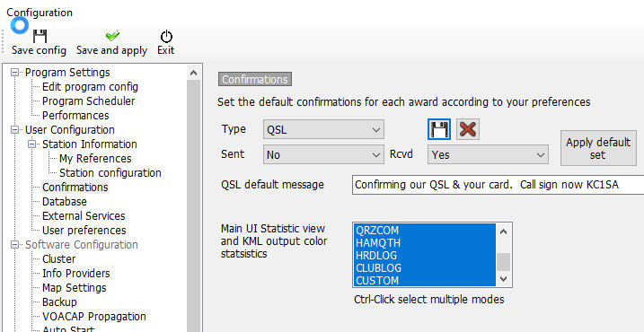Viewport: 644px width, 332px height.
Task: Collapse the User Configuration tree node
Action: (15, 130)
